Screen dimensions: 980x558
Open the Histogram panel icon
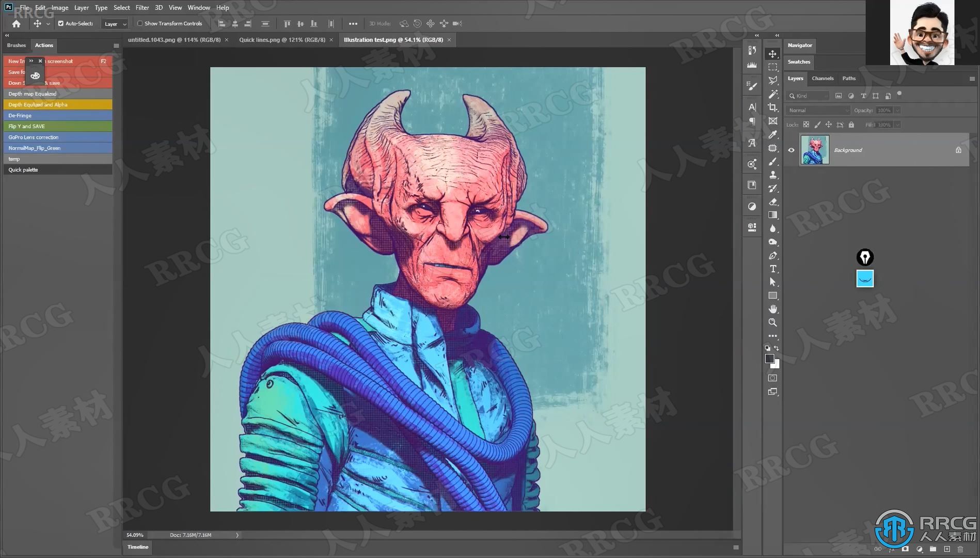pos(752,66)
